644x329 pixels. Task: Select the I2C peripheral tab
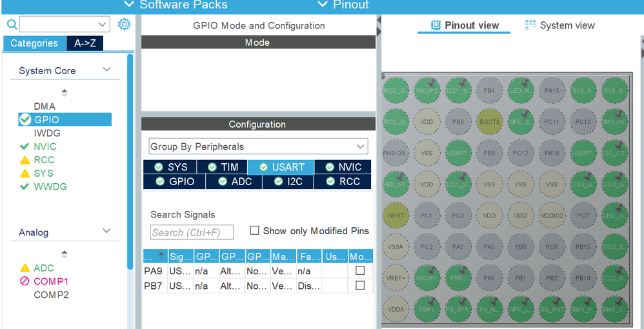click(288, 181)
